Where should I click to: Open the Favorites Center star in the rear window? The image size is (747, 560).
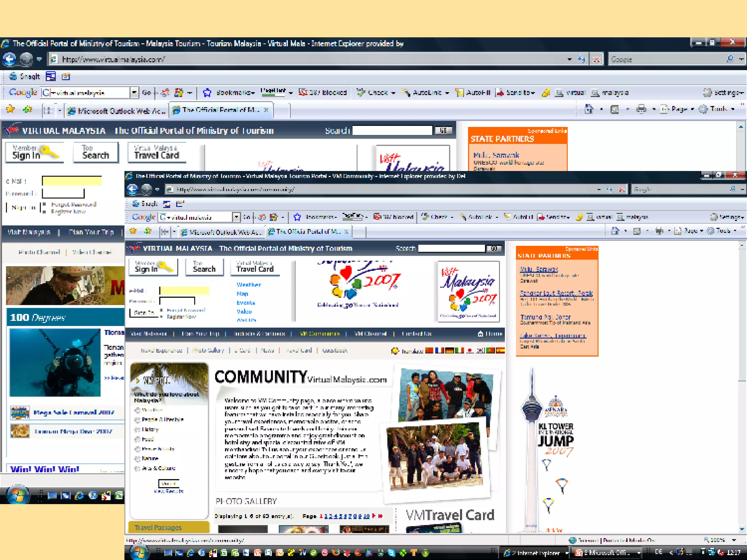point(11,109)
